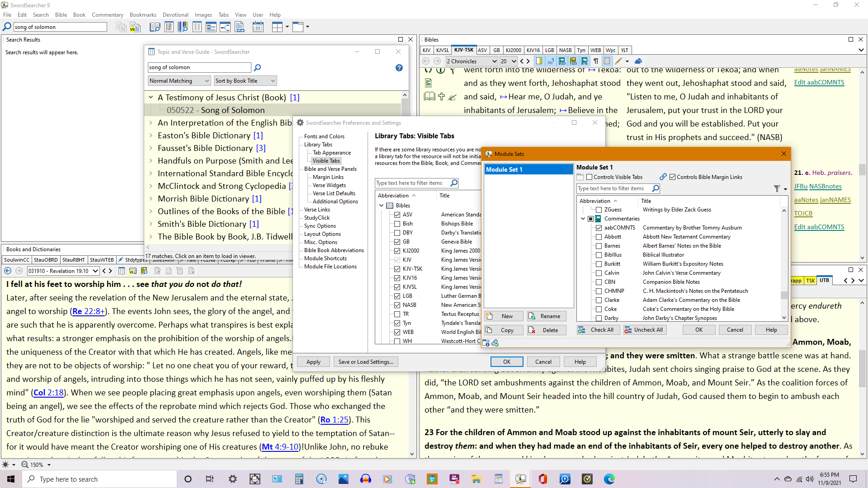Open the library search icon with colored books
Image resolution: width=868 pixels, height=488 pixels.
point(183,27)
